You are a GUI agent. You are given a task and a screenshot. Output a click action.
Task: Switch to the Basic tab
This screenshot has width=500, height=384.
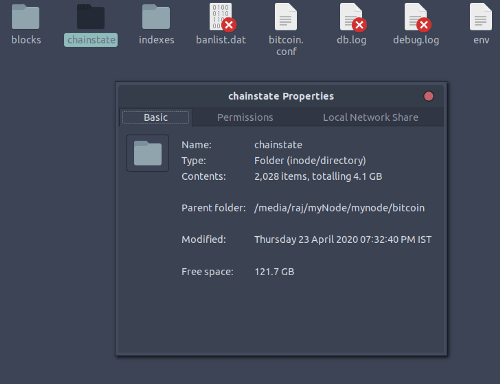coord(155,117)
